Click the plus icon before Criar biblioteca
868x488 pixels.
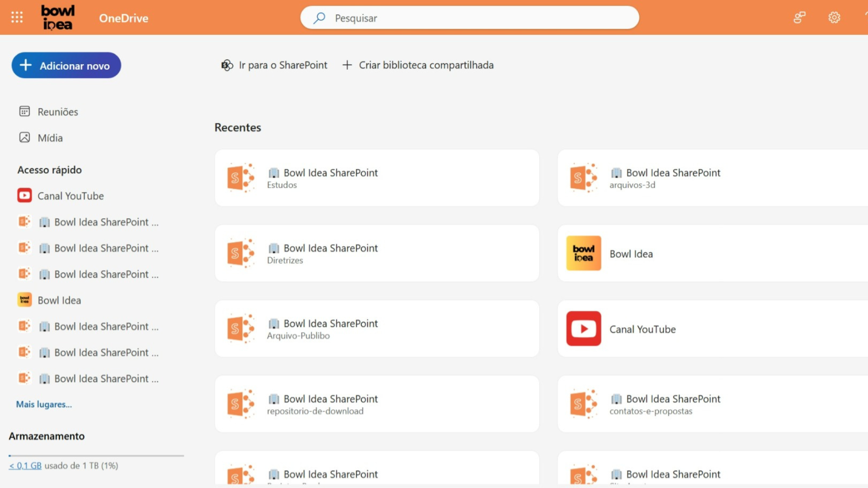(x=347, y=65)
